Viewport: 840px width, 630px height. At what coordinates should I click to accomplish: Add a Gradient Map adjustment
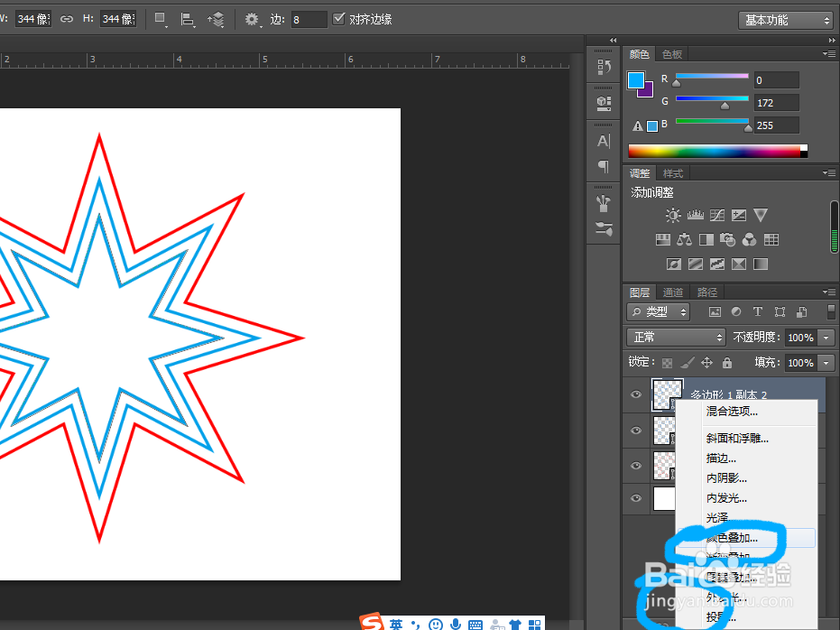pyautogui.click(x=761, y=264)
